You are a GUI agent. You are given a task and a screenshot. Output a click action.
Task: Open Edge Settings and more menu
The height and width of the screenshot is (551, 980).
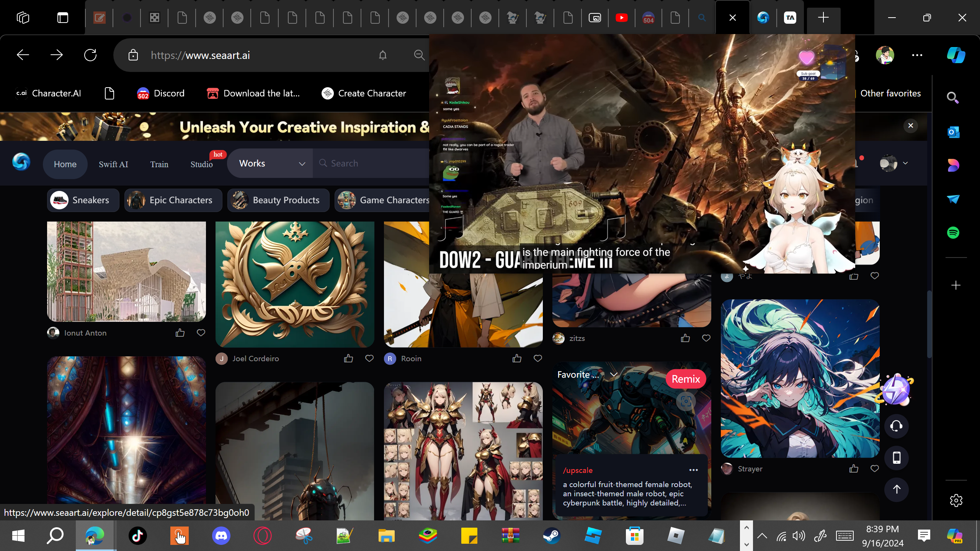pyautogui.click(x=917, y=55)
